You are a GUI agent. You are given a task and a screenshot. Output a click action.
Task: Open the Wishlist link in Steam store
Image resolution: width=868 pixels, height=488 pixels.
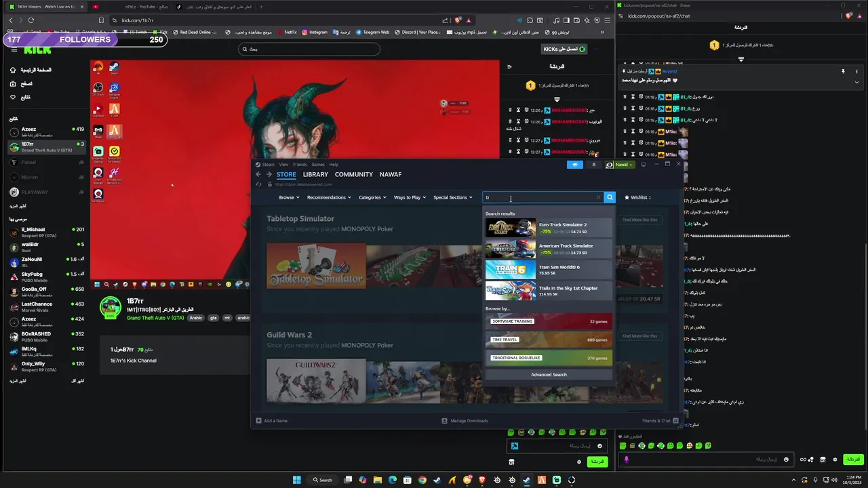coord(637,197)
